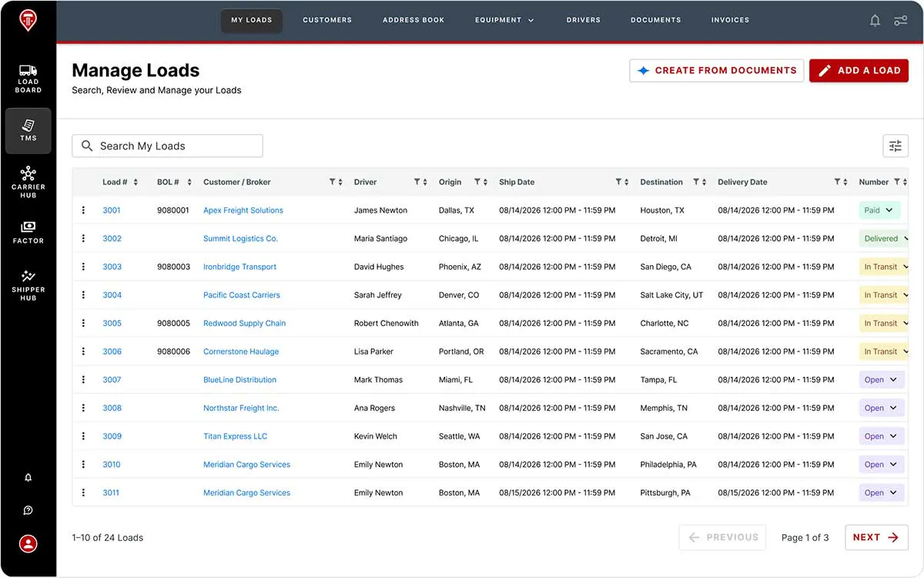The image size is (924, 578).
Task: Open the Invoices tab
Action: pos(730,20)
